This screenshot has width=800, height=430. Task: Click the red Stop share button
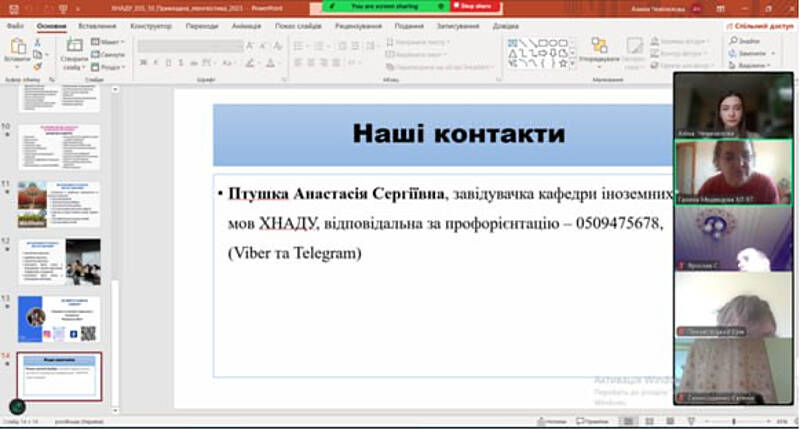(476, 7)
